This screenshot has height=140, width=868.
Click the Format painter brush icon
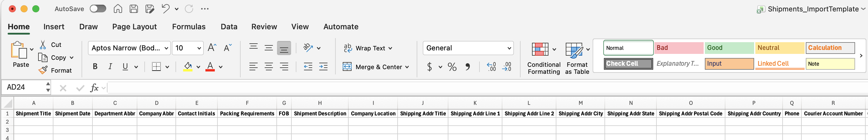pos(43,70)
